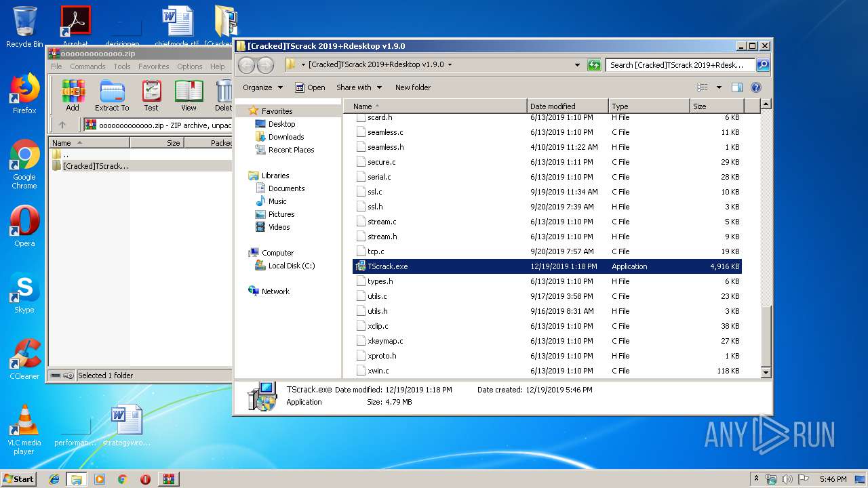This screenshot has width=868, height=488.
Task: Click the Extract To icon in WinRAR
Action: (x=112, y=95)
